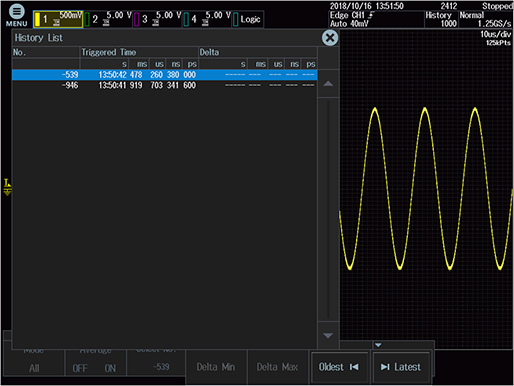Click the Delta Max button
Image resolution: width=514 pixels, height=386 pixels.
(x=277, y=367)
